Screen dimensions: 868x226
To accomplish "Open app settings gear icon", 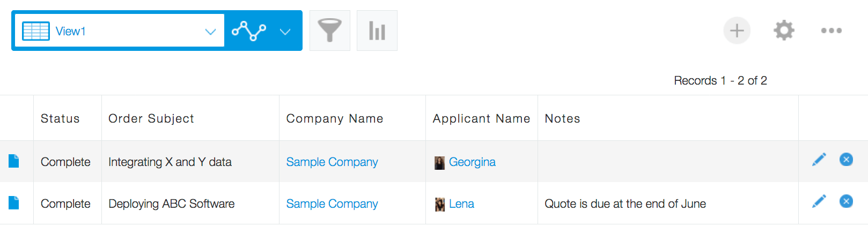I will click(784, 31).
